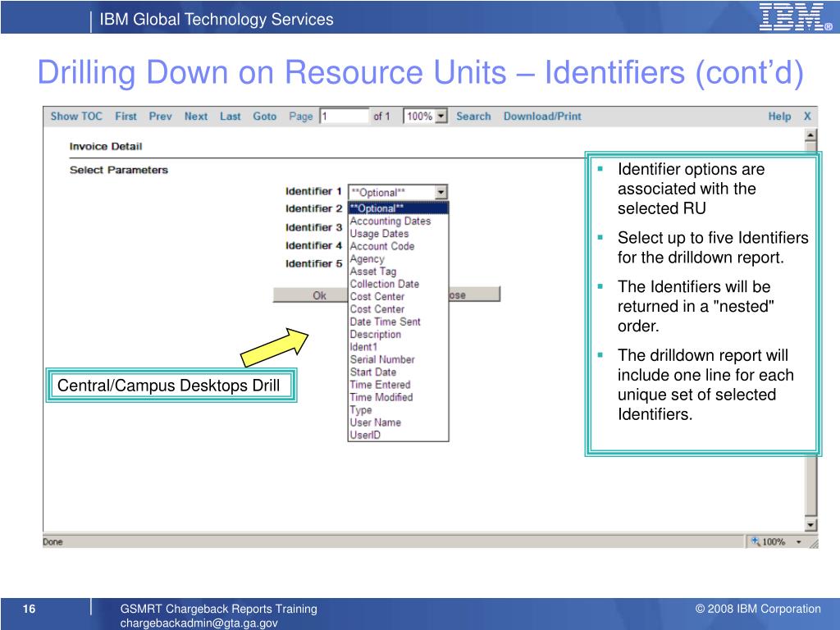The image size is (840, 630).
Task: Click the IBM logo in header
Action: 796,16
